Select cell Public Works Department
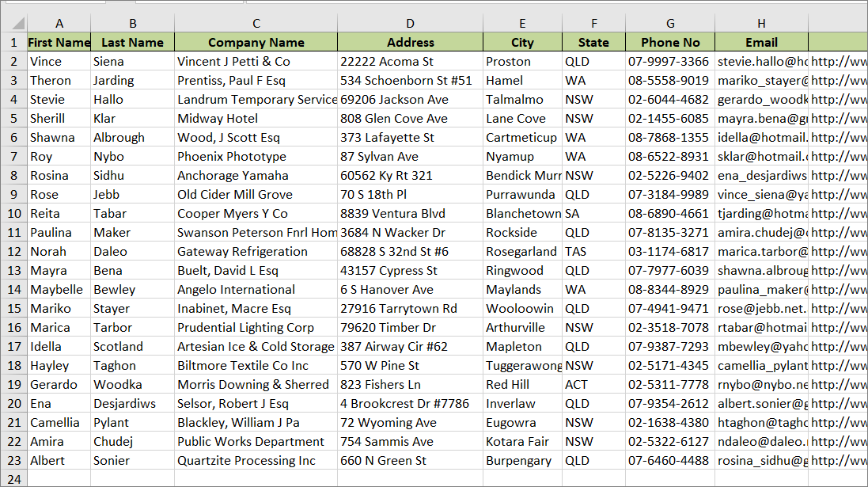 point(256,442)
